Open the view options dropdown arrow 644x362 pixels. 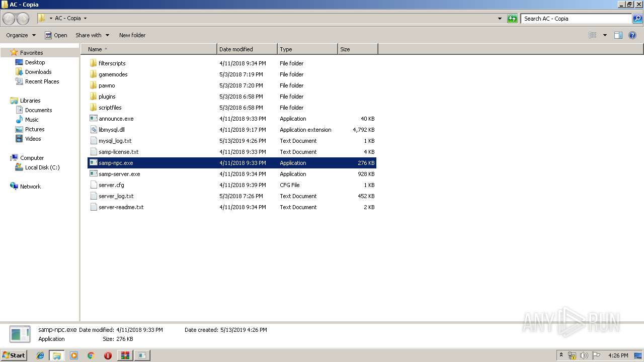coord(605,35)
